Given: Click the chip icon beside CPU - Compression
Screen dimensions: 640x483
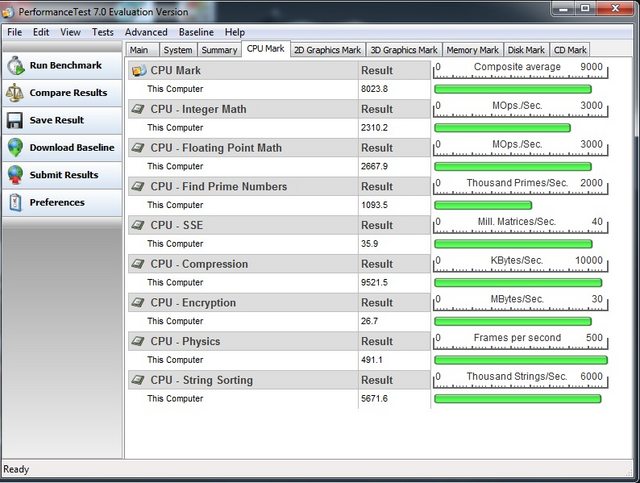Looking at the screenshot, I should tap(138, 264).
